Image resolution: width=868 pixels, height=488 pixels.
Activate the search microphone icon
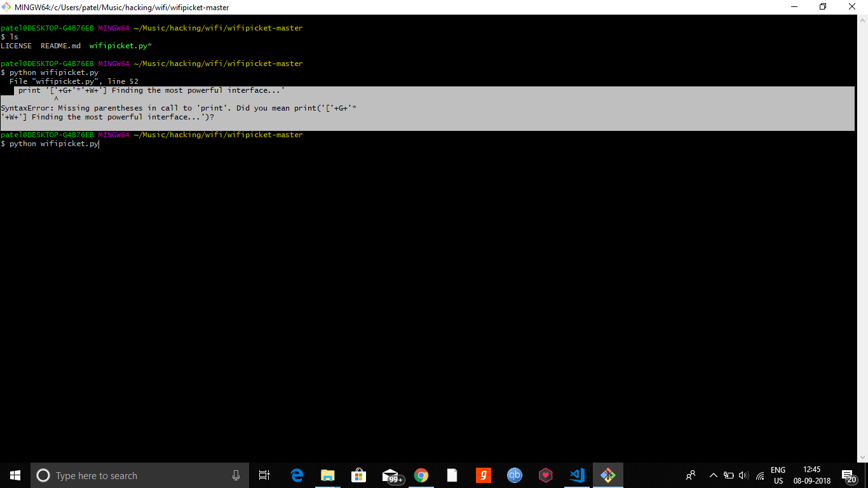click(236, 475)
